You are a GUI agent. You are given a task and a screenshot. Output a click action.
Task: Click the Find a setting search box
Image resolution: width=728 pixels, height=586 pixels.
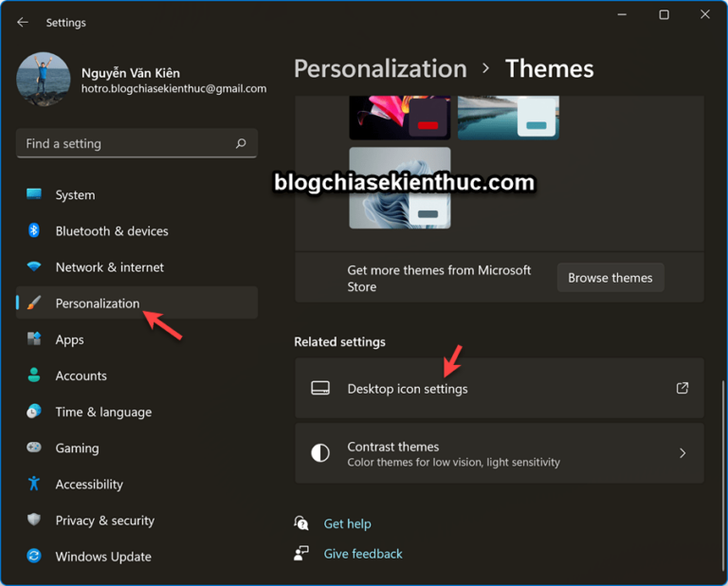(127, 144)
